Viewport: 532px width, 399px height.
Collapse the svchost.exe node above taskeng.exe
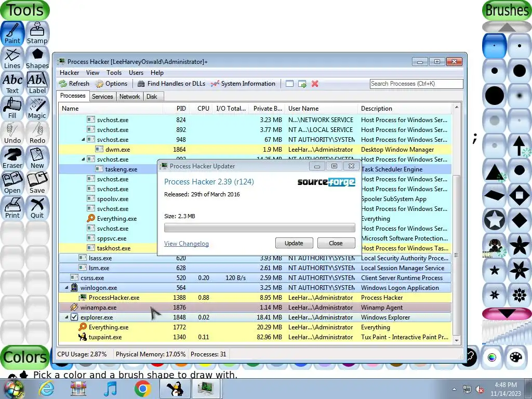(x=83, y=159)
